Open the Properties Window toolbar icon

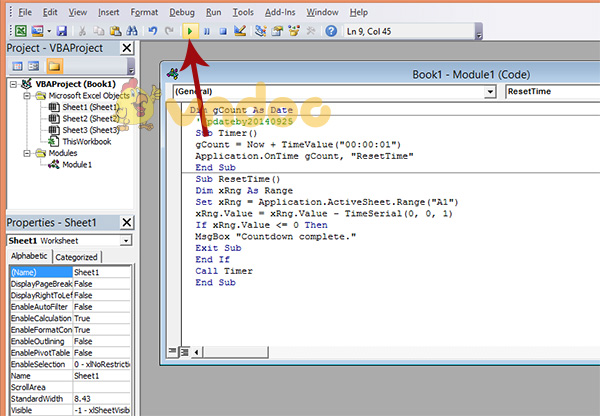point(277,31)
